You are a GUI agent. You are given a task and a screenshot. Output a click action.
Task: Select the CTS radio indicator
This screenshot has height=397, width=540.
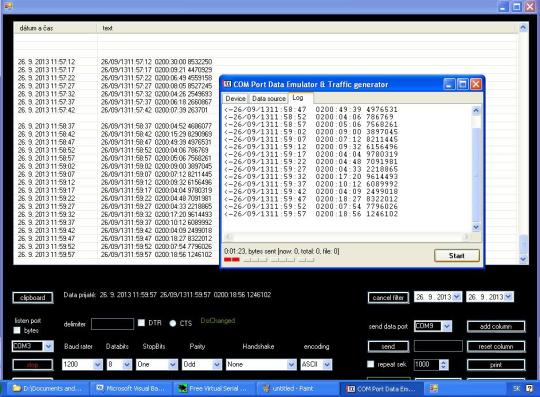[x=173, y=323]
